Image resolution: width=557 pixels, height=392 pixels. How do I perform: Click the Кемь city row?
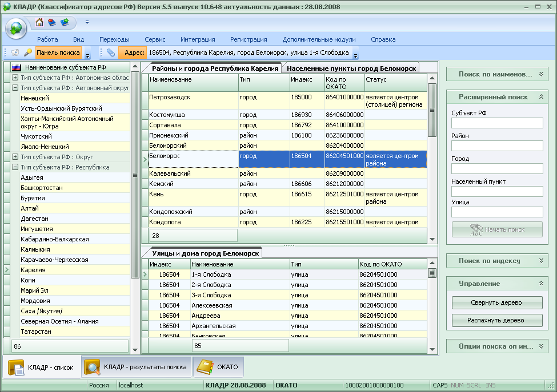click(287, 198)
